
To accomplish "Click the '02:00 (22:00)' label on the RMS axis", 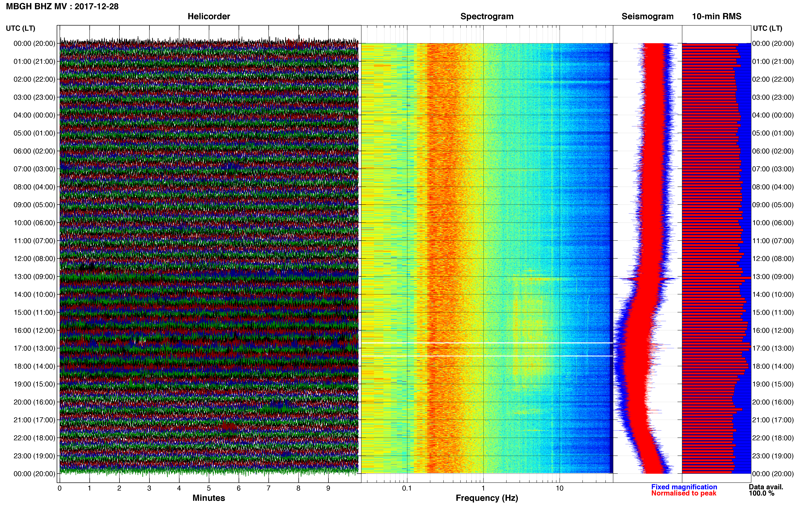I will (773, 79).
